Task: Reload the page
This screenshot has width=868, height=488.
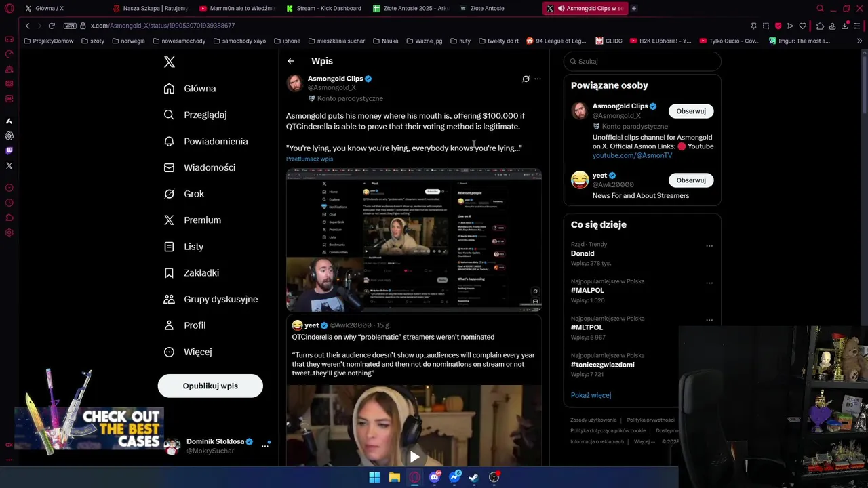Action: pos(52,26)
